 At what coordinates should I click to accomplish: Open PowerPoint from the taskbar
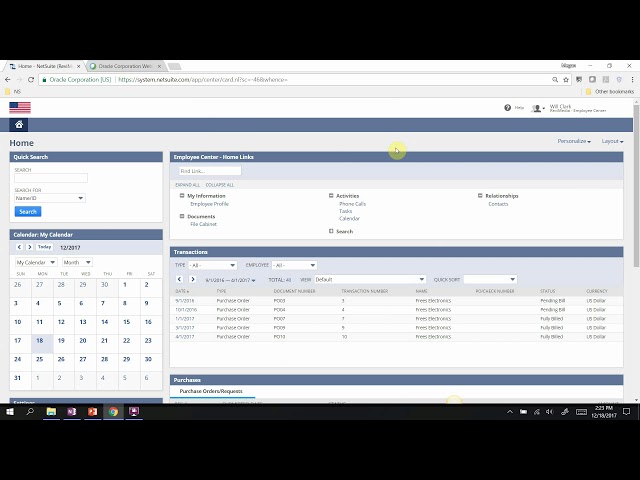(x=93, y=412)
